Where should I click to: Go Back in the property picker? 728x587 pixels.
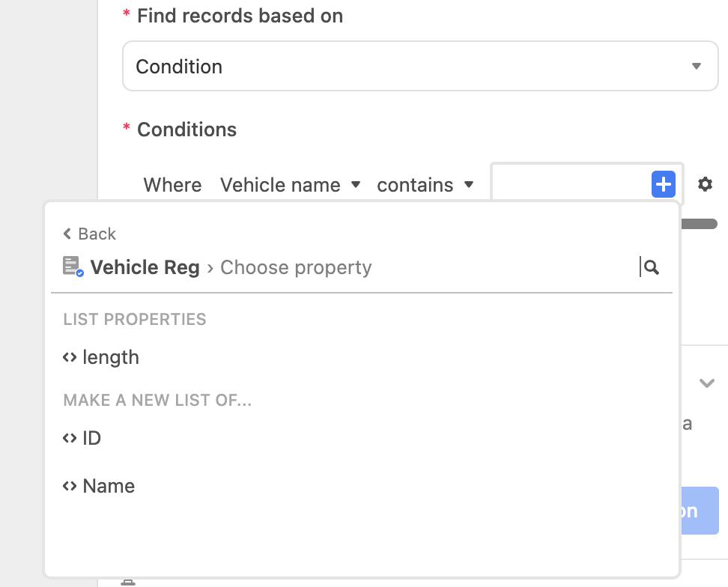pyautogui.click(x=90, y=234)
